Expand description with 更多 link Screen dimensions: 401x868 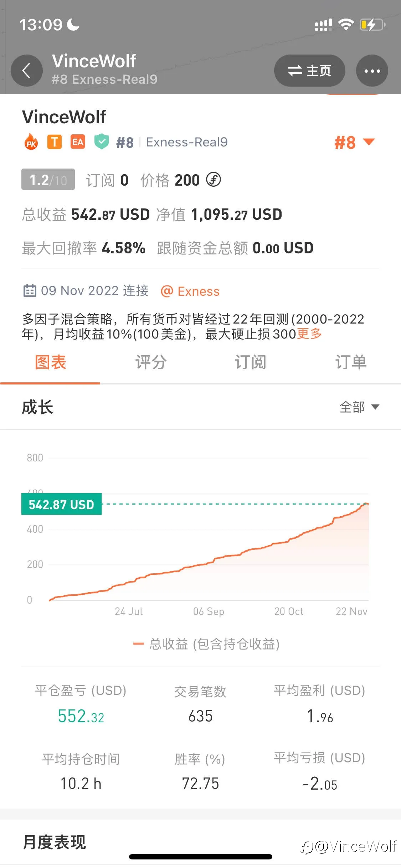pyautogui.click(x=309, y=334)
